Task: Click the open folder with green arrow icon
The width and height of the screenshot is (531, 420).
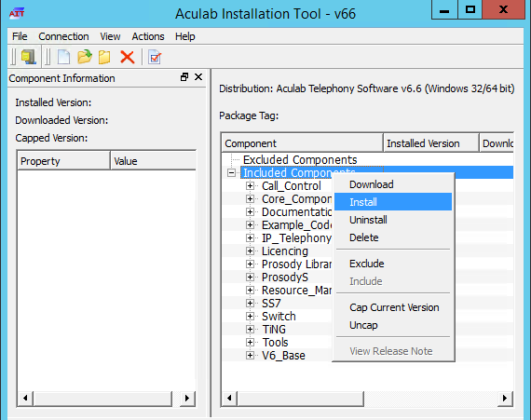Action: click(x=85, y=57)
